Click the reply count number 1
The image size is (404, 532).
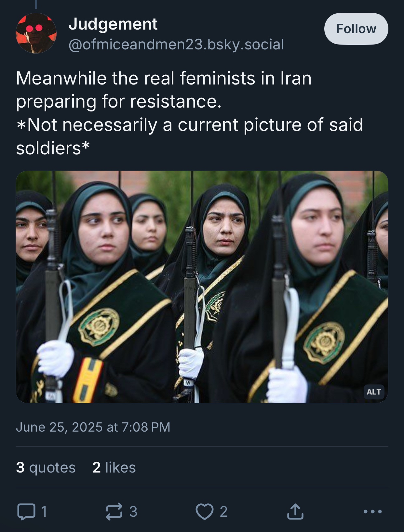coord(44,512)
